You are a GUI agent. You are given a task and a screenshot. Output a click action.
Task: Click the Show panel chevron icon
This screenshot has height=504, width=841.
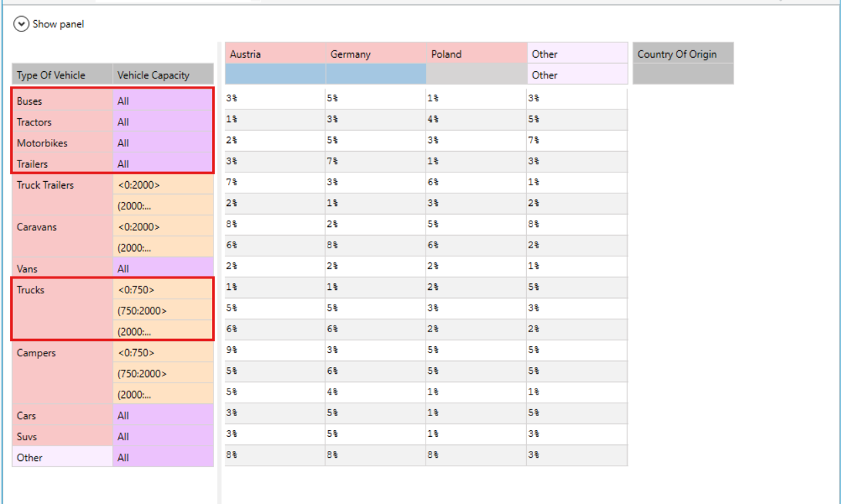(21, 24)
